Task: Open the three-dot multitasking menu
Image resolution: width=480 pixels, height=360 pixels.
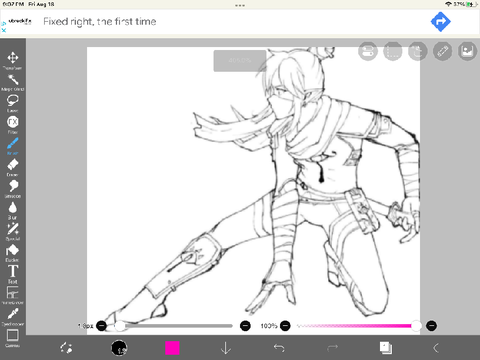Action: (x=240, y=5)
